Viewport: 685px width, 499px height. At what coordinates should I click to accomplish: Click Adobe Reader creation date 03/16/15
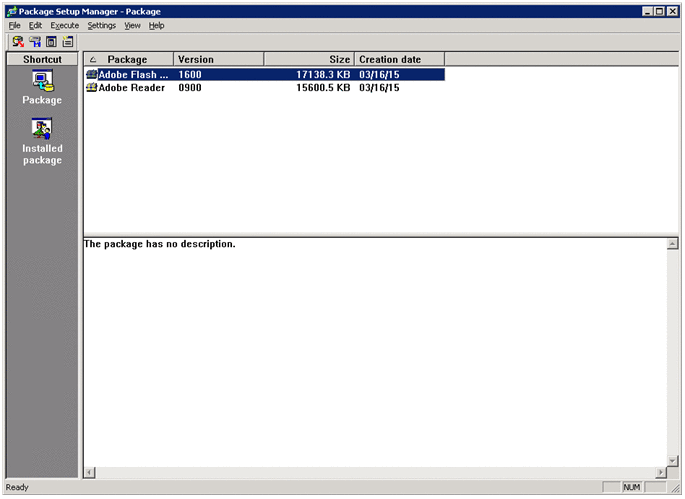point(379,88)
